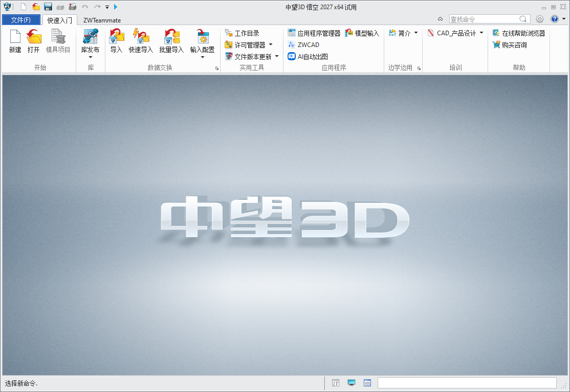Image resolution: width=570 pixels, height=392 pixels.
Task: Click CAD_产品设计 training item
Action: pyautogui.click(x=452, y=33)
